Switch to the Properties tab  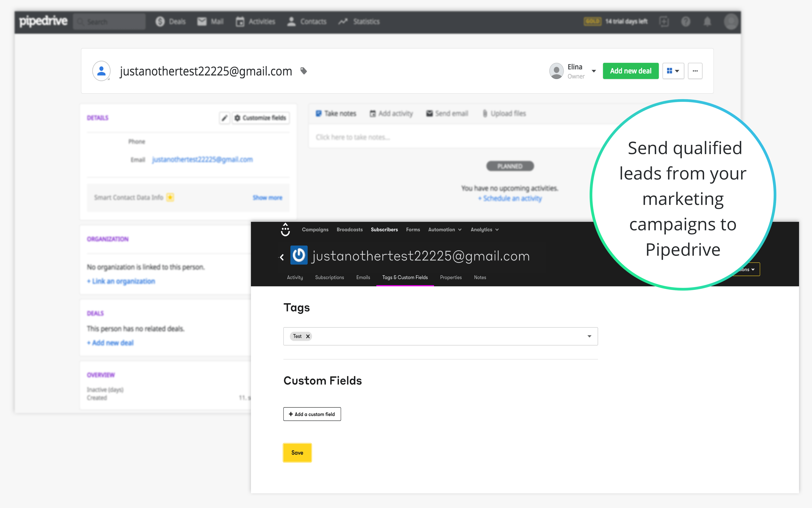451,277
